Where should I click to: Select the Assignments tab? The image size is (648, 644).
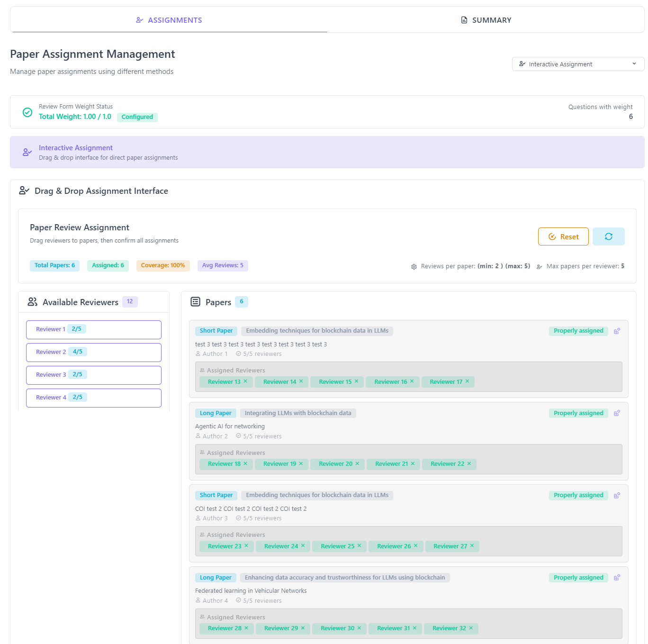[x=169, y=20]
